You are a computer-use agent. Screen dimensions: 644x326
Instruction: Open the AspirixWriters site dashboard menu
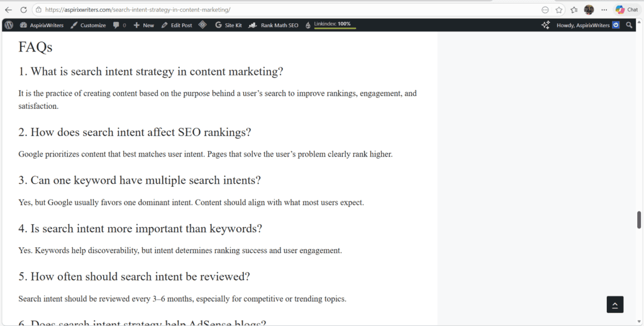[42, 25]
